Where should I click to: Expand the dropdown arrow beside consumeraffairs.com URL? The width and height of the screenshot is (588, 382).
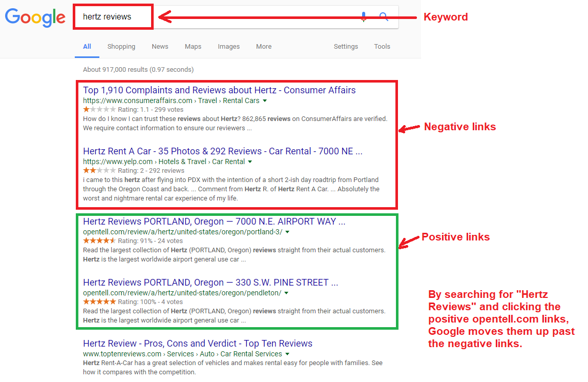265,100
